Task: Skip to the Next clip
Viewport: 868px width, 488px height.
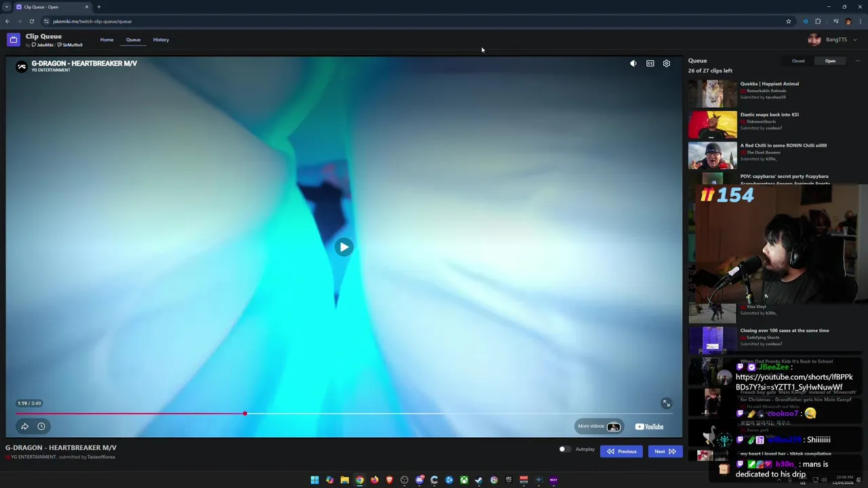Action: (665, 451)
